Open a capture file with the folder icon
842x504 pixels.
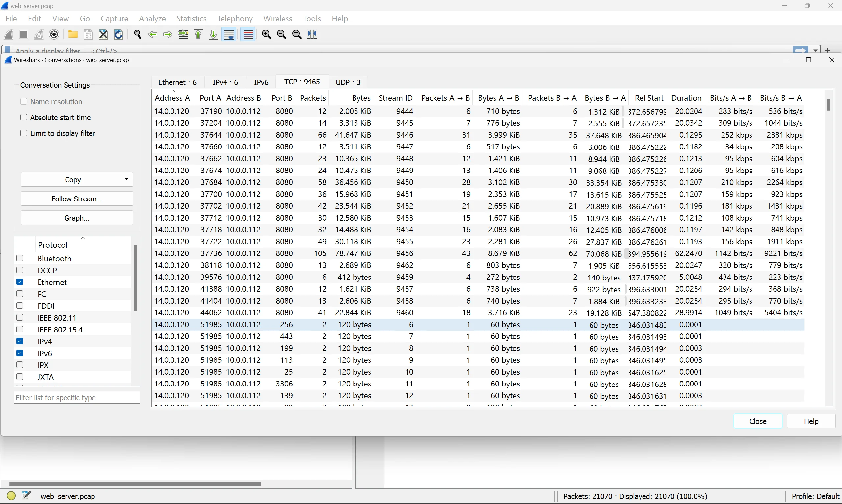[x=73, y=34]
